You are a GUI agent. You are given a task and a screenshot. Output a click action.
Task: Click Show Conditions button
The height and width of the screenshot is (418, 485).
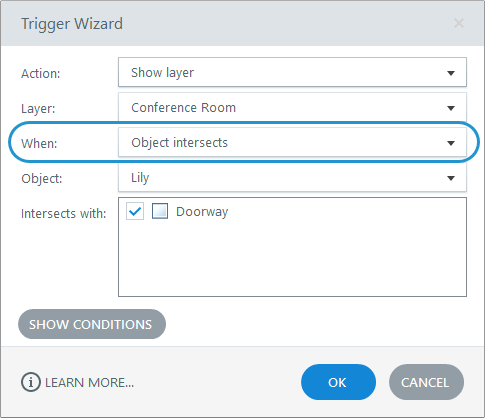click(x=92, y=324)
